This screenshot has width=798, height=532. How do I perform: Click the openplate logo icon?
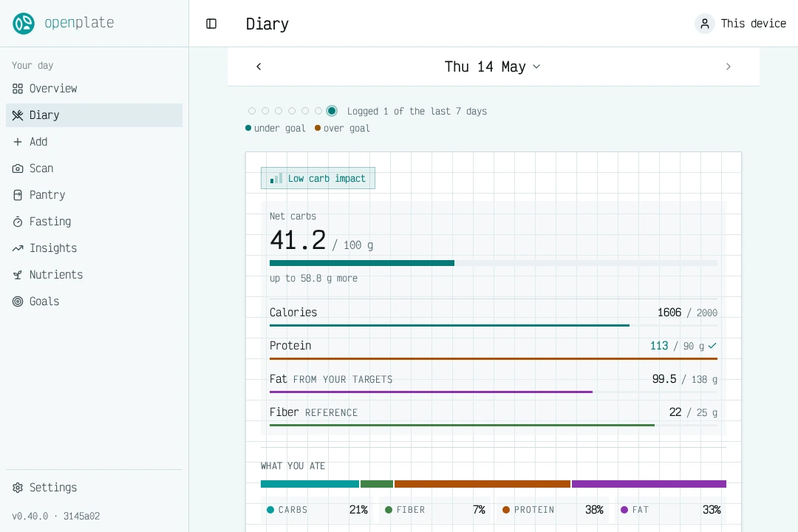coord(24,24)
